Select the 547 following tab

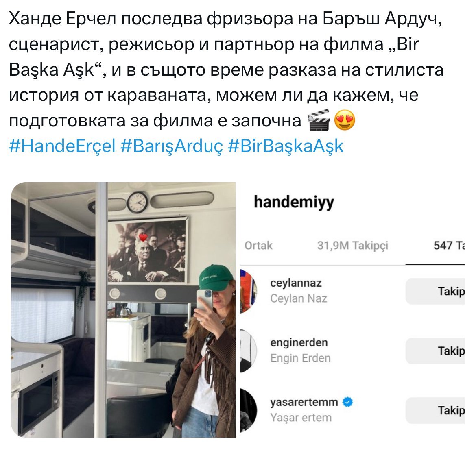click(449, 246)
